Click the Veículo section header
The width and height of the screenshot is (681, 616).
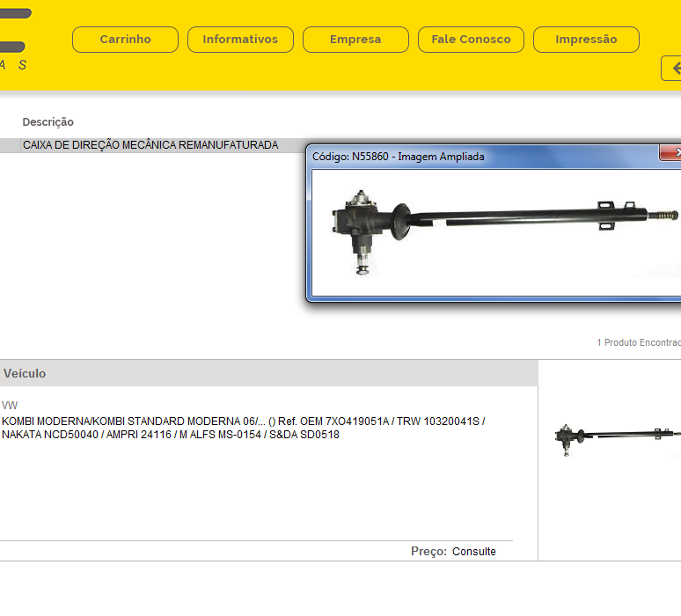point(25,374)
